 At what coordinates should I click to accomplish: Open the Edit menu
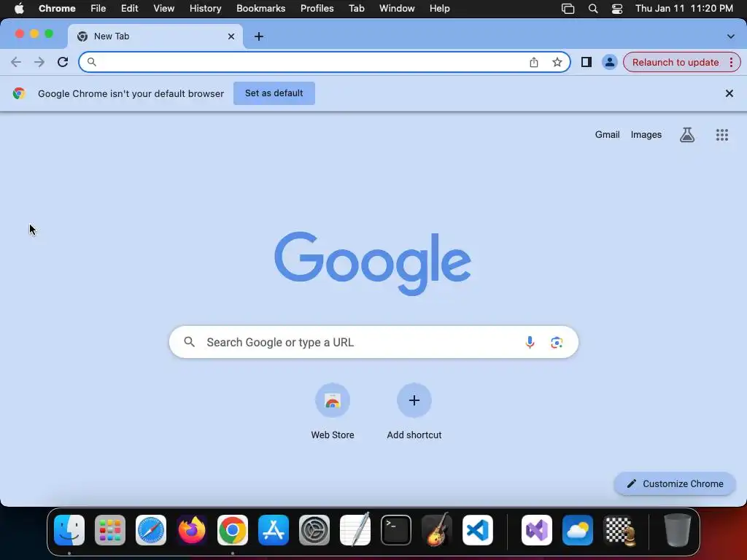click(129, 9)
